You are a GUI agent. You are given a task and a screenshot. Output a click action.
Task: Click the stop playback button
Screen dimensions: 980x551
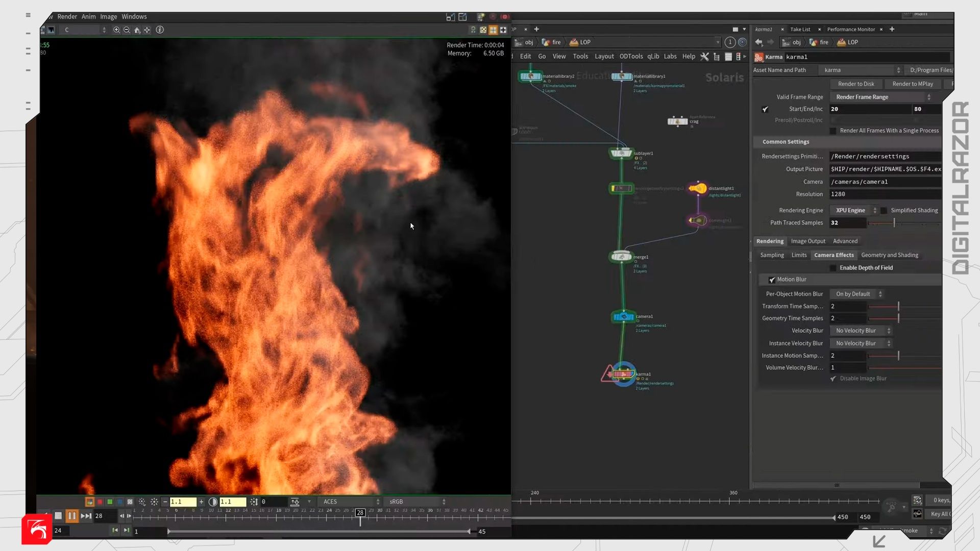58,516
